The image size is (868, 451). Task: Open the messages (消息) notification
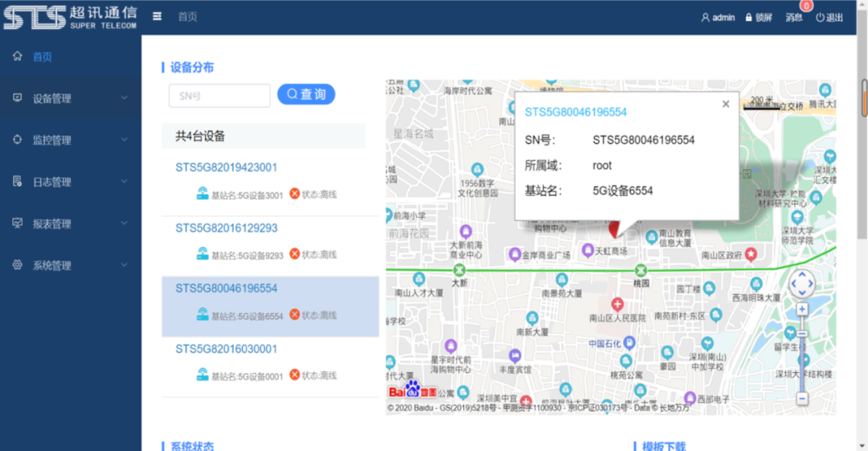pyautogui.click(x=794, y=18)
